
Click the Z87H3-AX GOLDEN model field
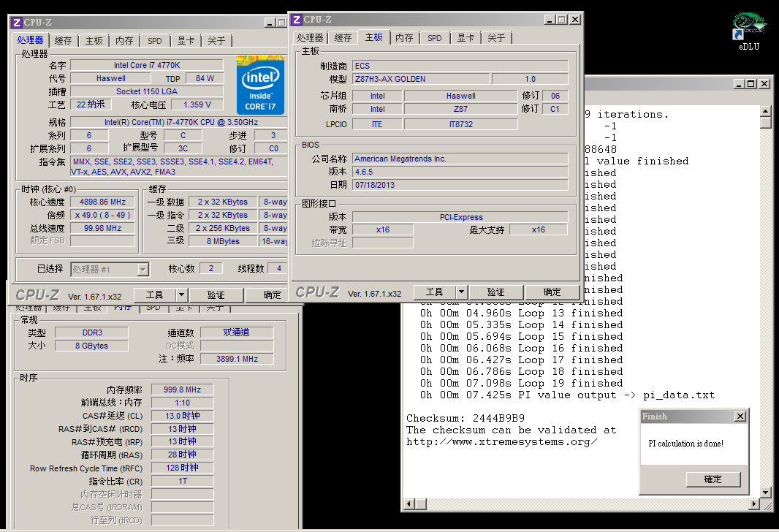(x=421, y=79)
